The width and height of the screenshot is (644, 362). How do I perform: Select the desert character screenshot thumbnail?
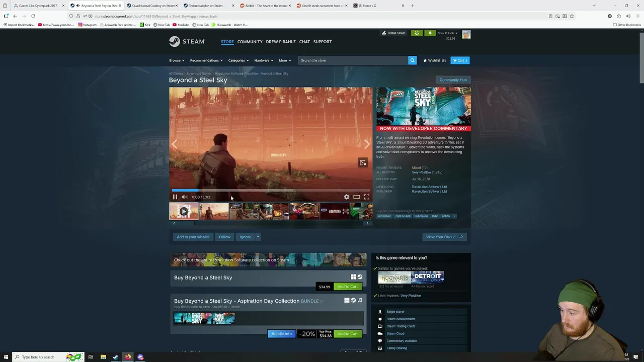click(214, 212)
